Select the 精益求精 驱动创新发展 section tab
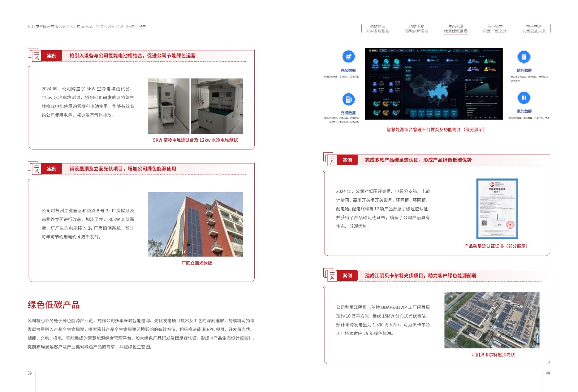 point(417,29)
